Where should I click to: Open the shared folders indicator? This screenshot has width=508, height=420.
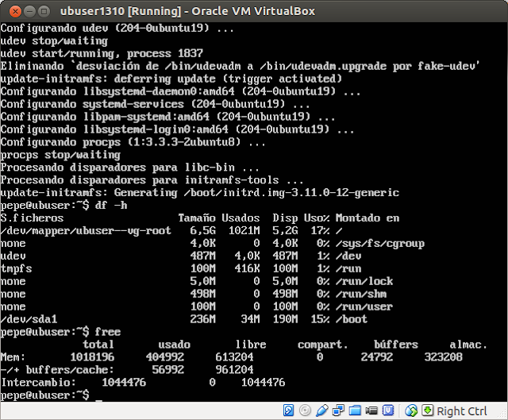click(x=355, y=410)
